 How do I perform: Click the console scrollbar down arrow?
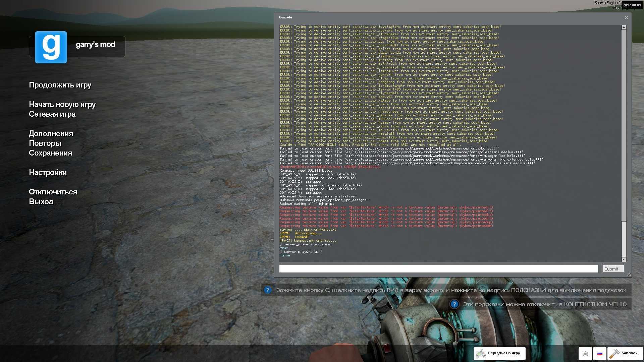click(x=624, y=259)
